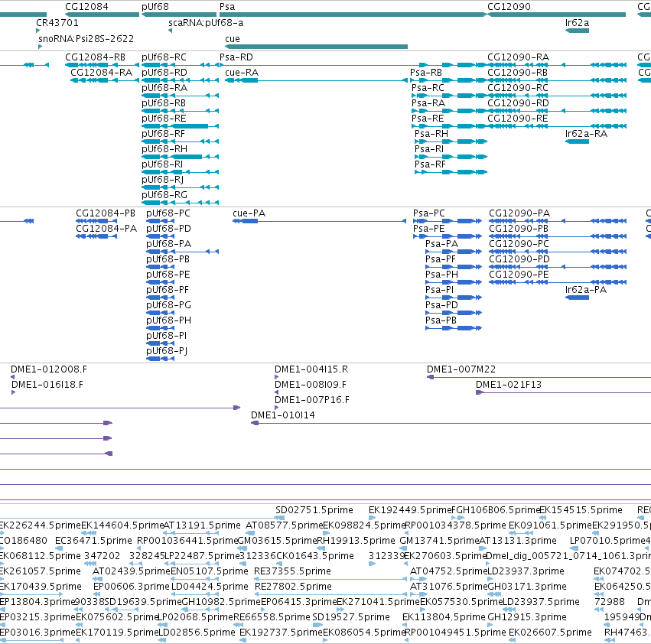
Task: Click the CG12084 gene label
Action: 86,7
